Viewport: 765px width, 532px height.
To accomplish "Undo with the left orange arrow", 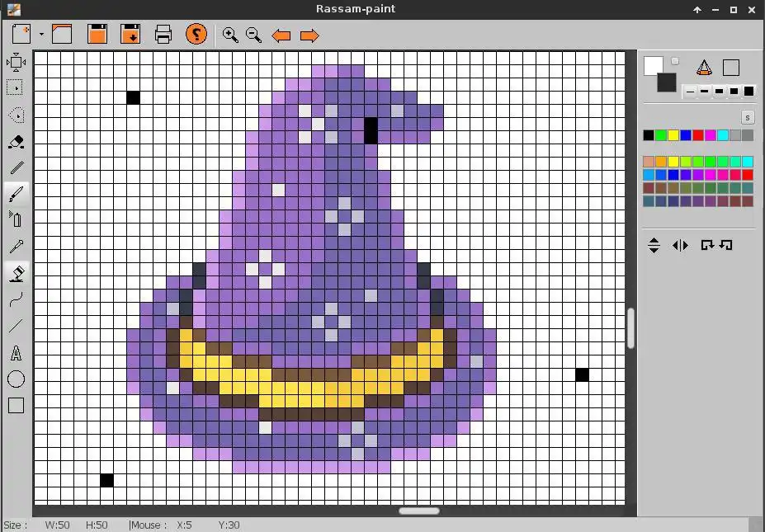I will (x=281, y=35).
